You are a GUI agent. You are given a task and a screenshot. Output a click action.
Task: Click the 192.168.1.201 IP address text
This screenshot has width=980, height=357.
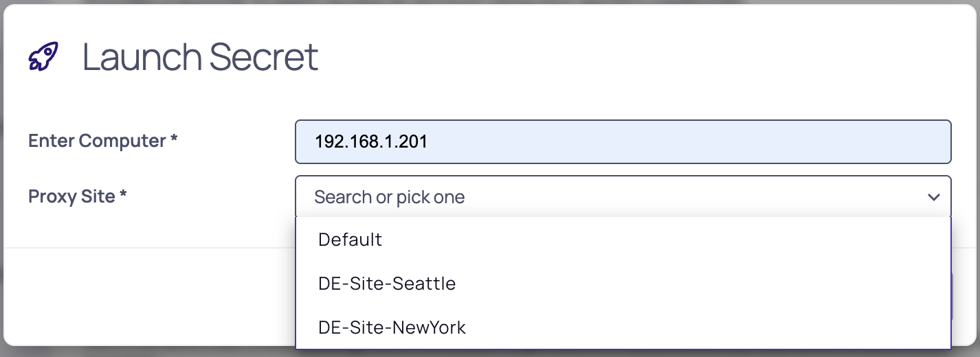371,142
